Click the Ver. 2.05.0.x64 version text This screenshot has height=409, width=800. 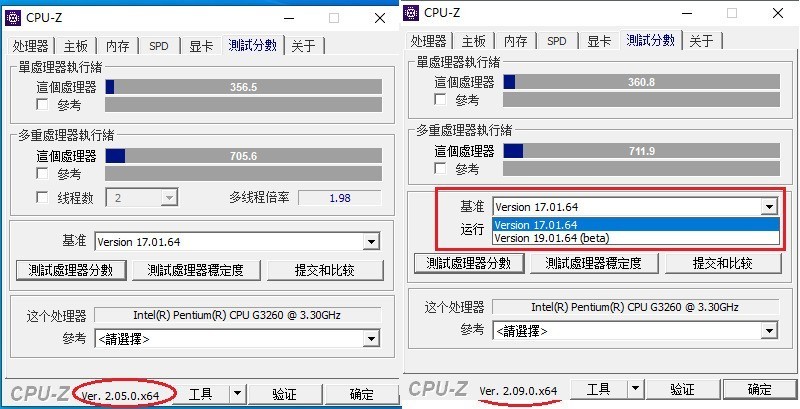[x=120, y=395]
